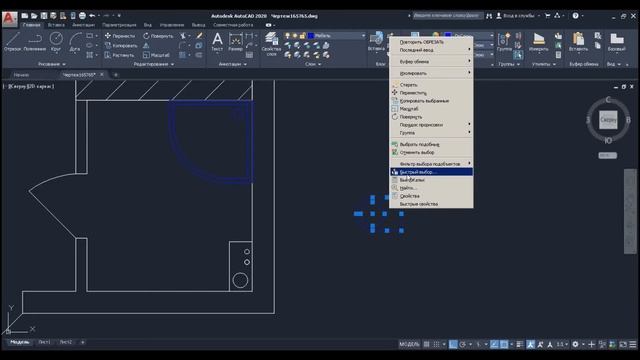Click the Stretch (Растянуть) tool
This screenshot has height=360, width=640.
pyautogui.click(x=119, y=55)
